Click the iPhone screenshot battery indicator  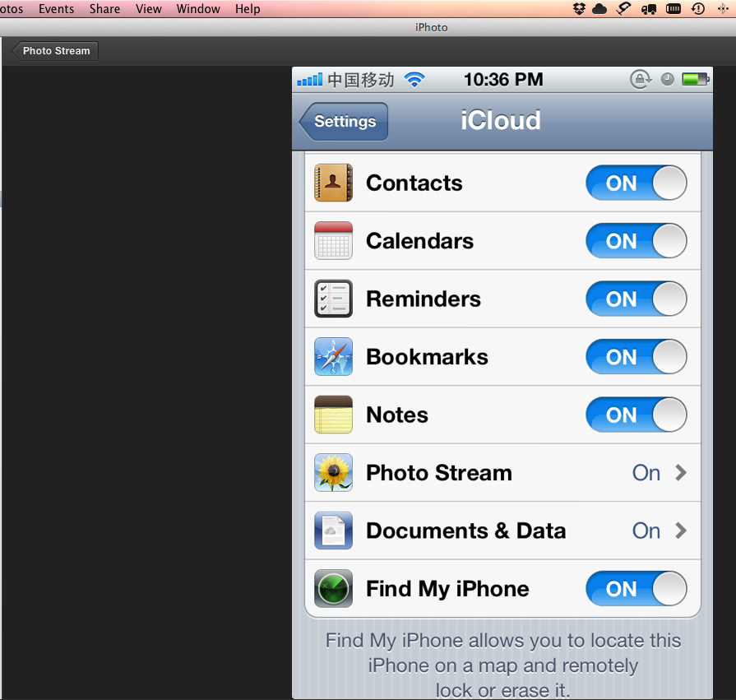(x=695, y=79)
